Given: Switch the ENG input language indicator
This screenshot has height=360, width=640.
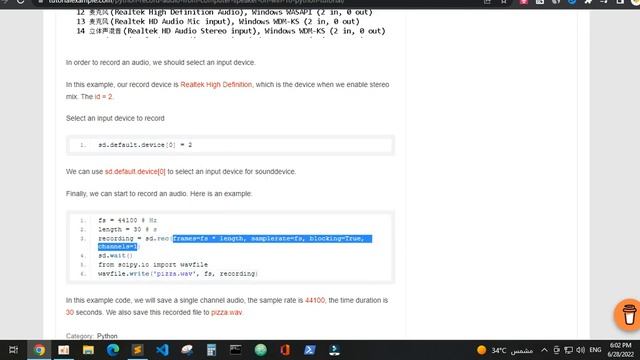Looking at the screenshot, I should click(x=596, y=350).
